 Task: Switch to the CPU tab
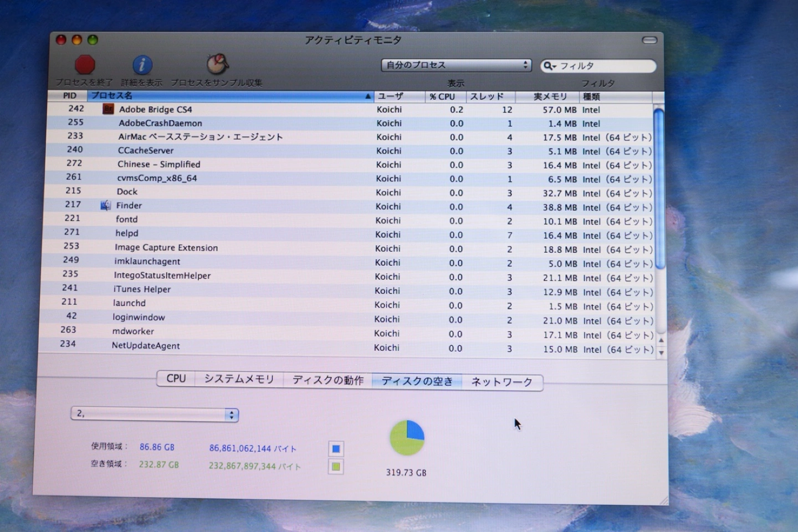(x=176, y=378)
